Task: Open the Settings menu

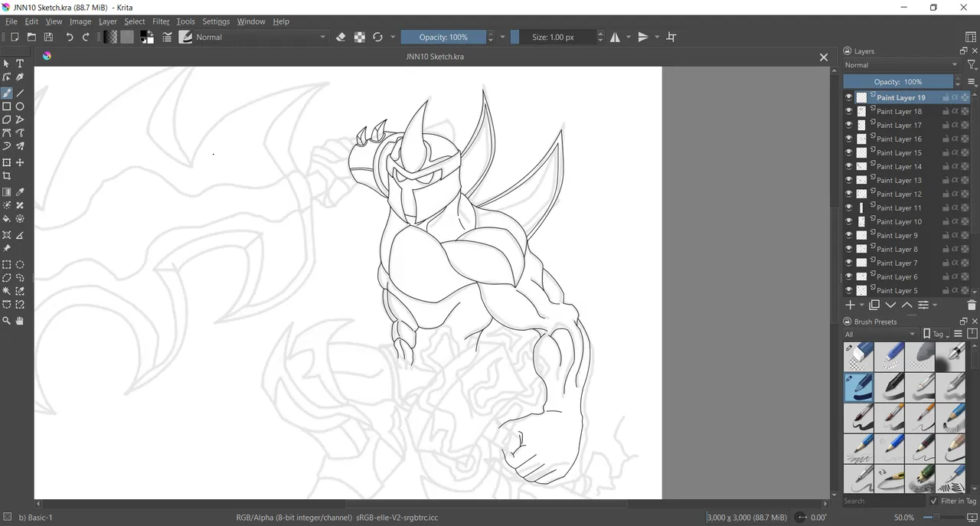Action: tap(215, 21)
